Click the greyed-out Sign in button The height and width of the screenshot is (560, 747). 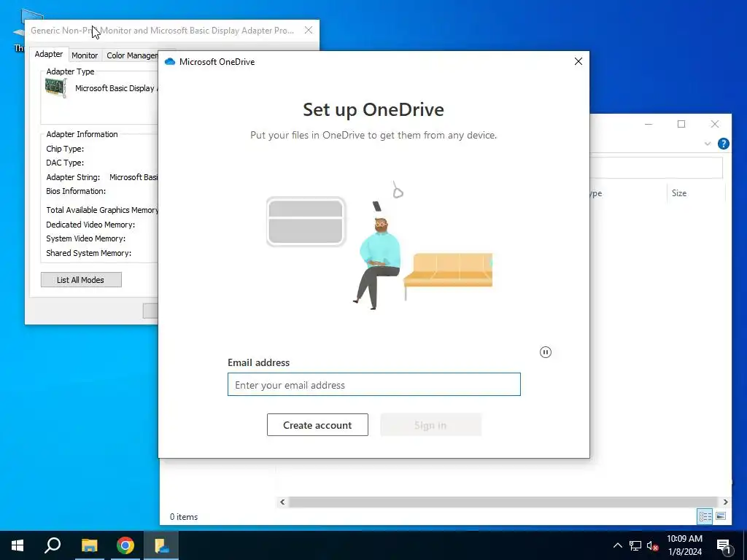430,425
